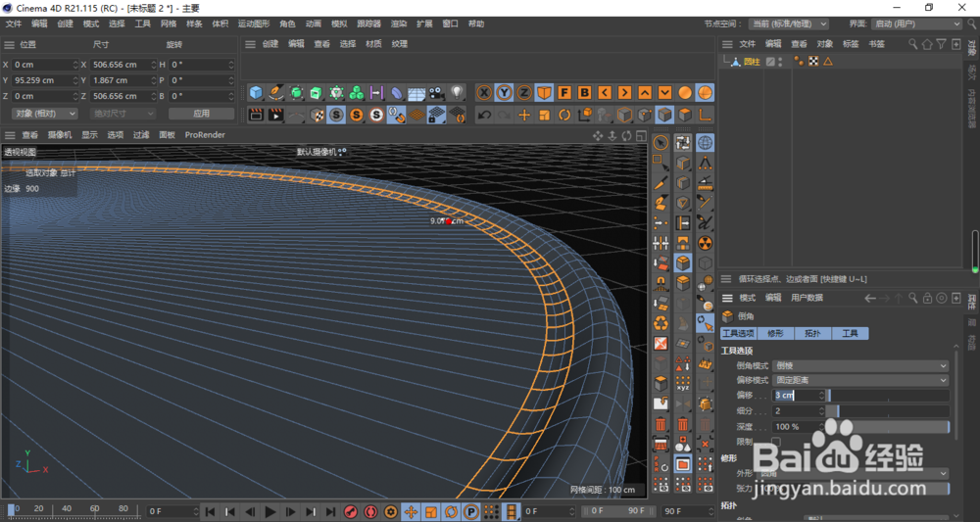Switch to the 拓扑 tab

tap(812, 333)
